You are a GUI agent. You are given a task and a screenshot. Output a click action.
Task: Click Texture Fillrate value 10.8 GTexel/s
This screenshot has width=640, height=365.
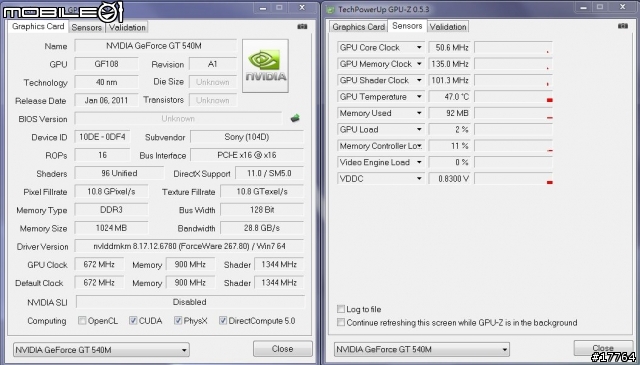pos(262,191)
